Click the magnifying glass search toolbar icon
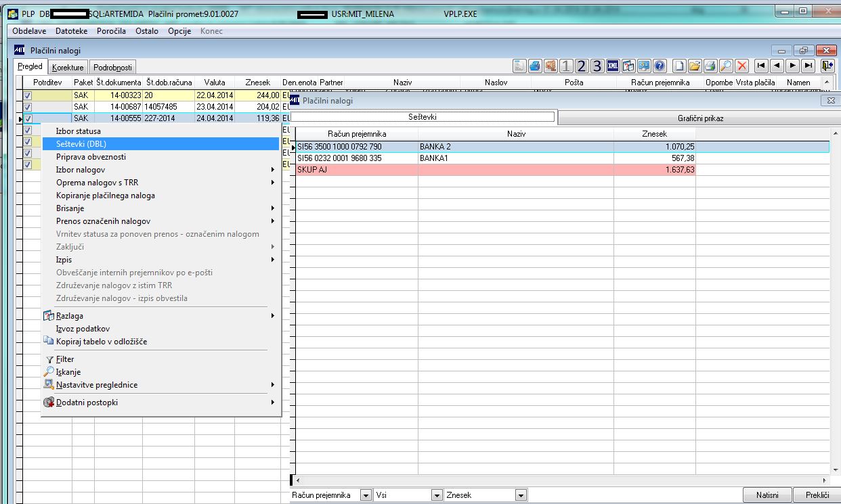 click(726, 66)
